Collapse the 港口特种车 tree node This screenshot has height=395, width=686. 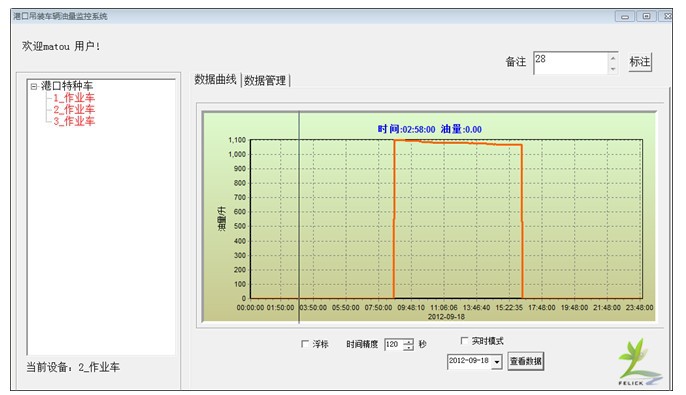coord(34,87)
